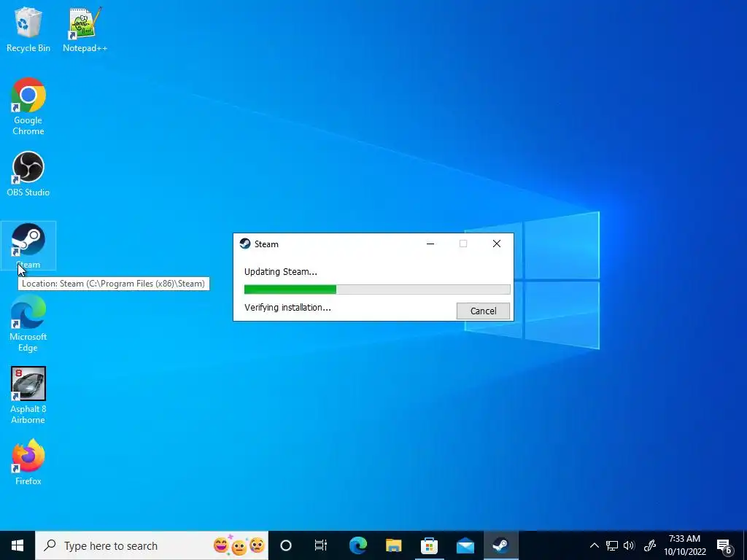Click the 'Updating Steam...' text

click(x=281, y=272)
